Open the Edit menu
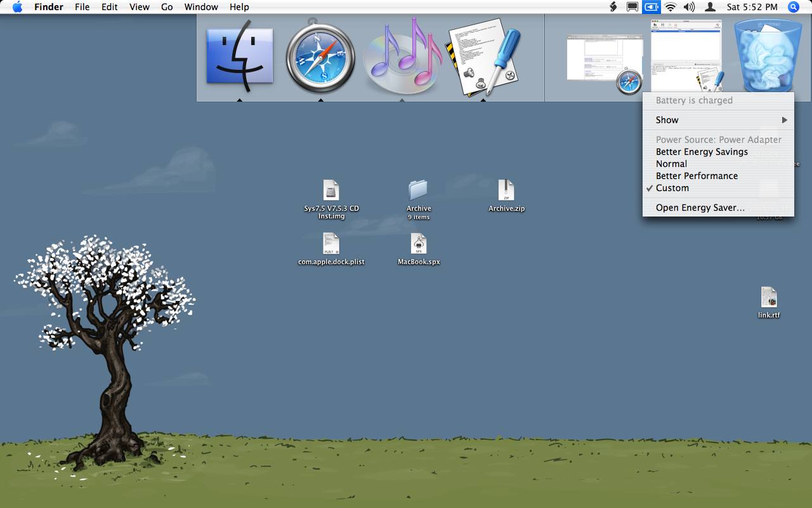This screenshot has height=508, width=812. (110, 7)
